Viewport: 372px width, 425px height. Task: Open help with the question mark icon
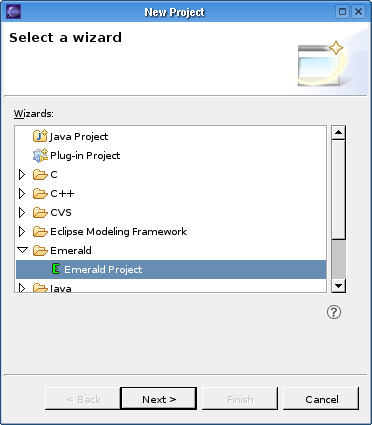click(x=334, y=312)
